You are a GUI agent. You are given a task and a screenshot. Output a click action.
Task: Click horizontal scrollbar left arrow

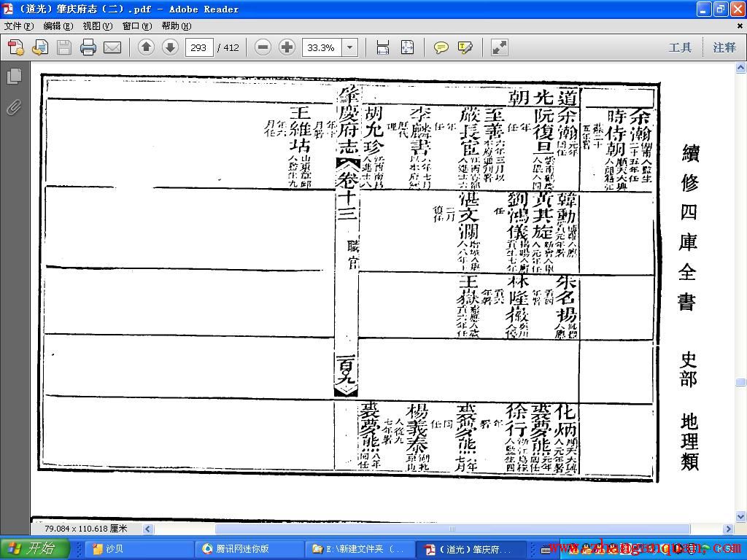tap(148, 529)
